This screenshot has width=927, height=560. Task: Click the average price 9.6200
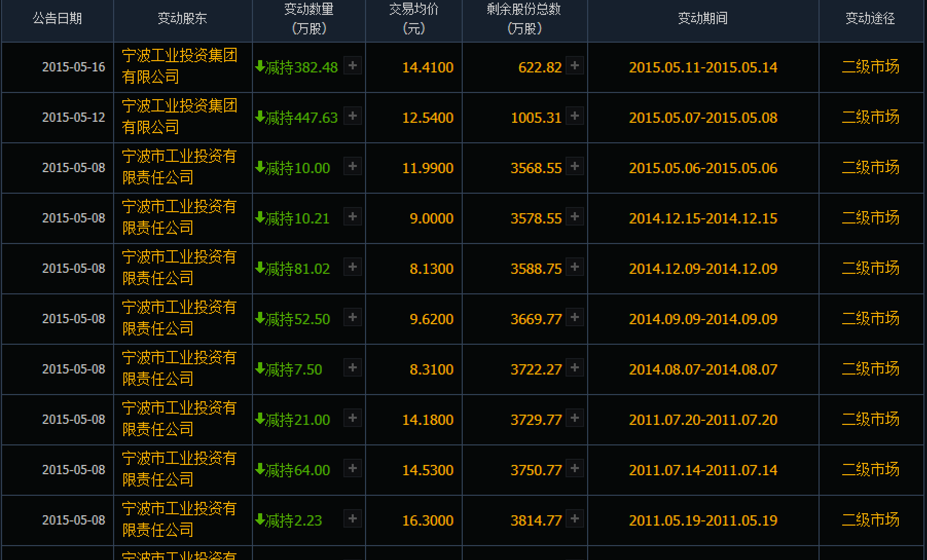click(432, 319)
